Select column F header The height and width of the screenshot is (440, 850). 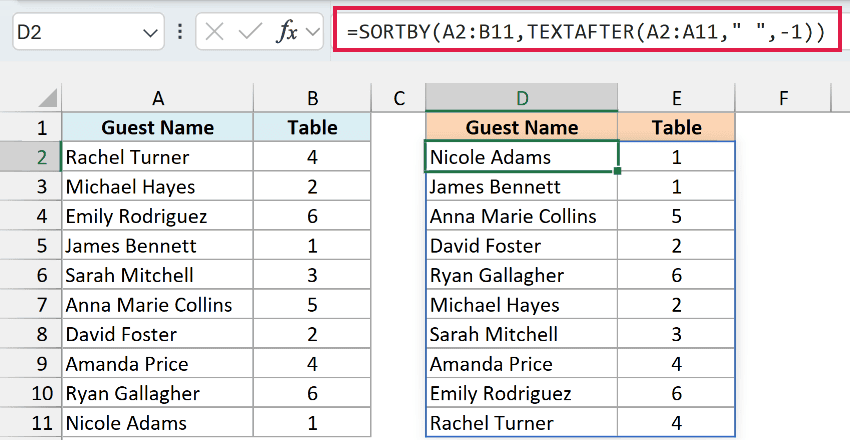pos(783,98)
